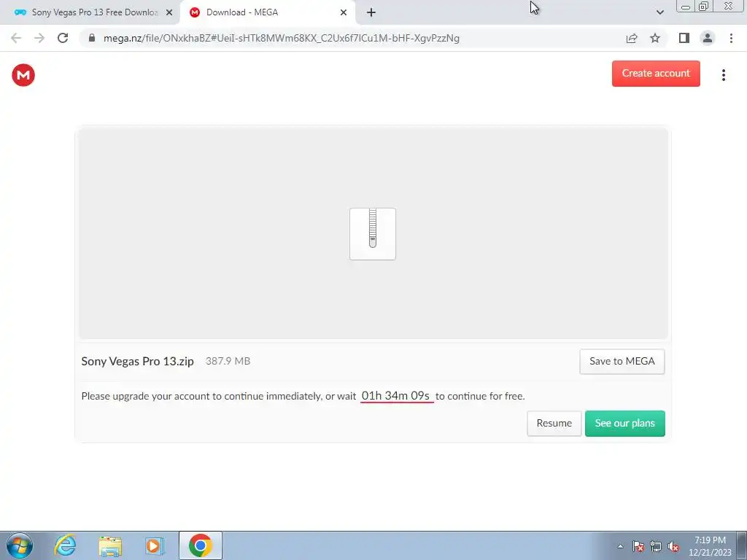Open Windows Explorer from taskbar
This screenshot has height=560, width=747.
click(111, 545)
